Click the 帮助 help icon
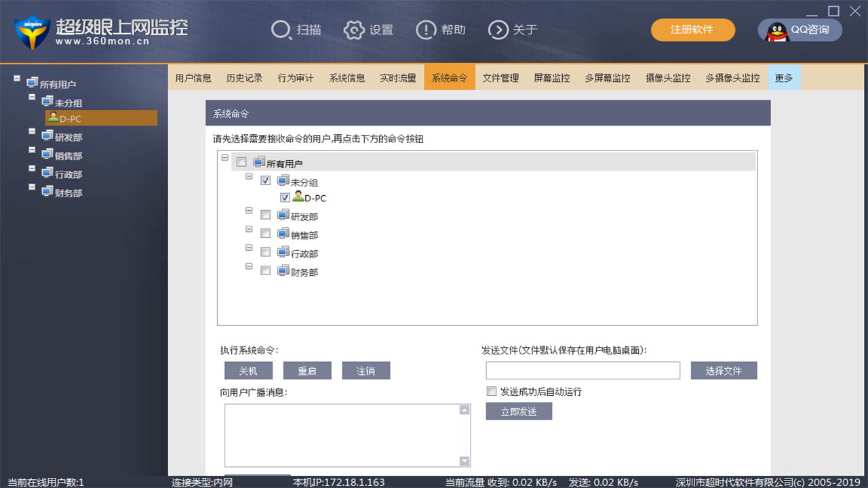Image resolution: width=868 pixels, height=488 pixels. [x=426, y=30]
